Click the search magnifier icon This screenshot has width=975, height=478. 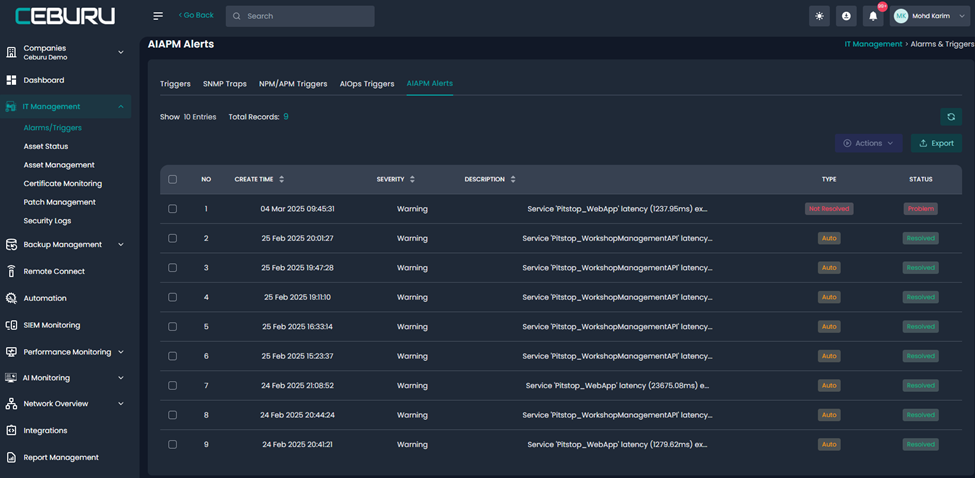tap(236, 16)
